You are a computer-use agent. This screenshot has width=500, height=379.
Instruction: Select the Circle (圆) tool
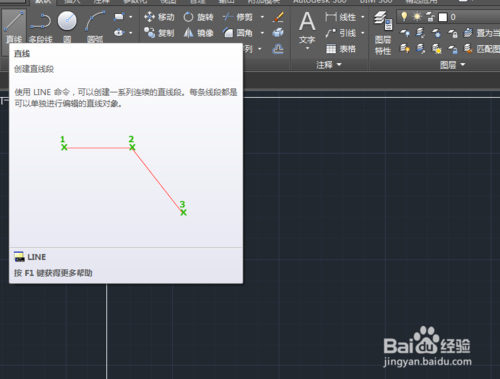[67, 27]
